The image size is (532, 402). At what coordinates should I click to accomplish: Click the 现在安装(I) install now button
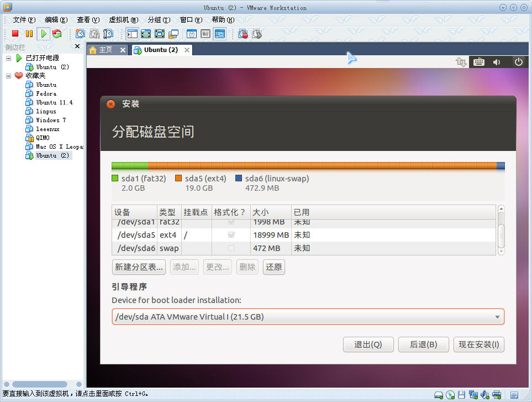479,344
